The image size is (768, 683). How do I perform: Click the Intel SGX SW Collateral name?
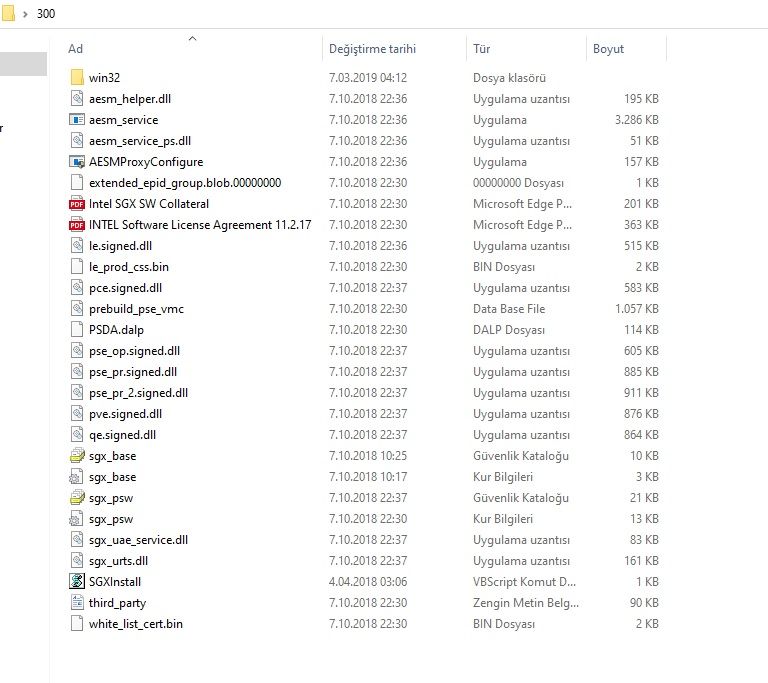pos(149,204)
